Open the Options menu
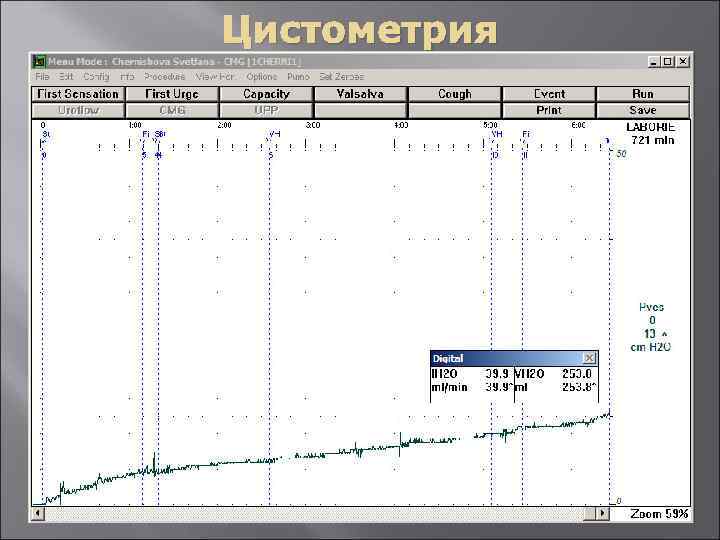This screenshot has height=540, width=720. (262, 77)
